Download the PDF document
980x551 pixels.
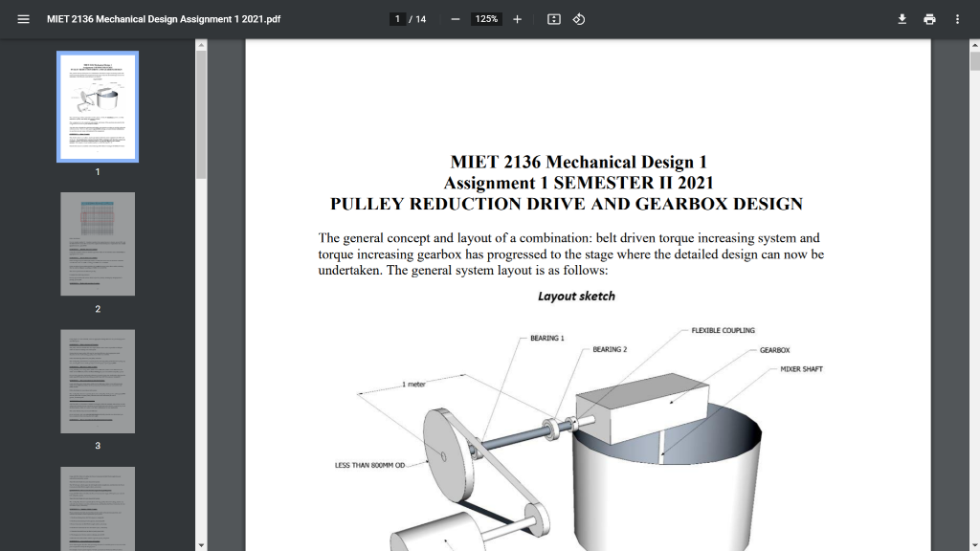click(x=901, y=18)
